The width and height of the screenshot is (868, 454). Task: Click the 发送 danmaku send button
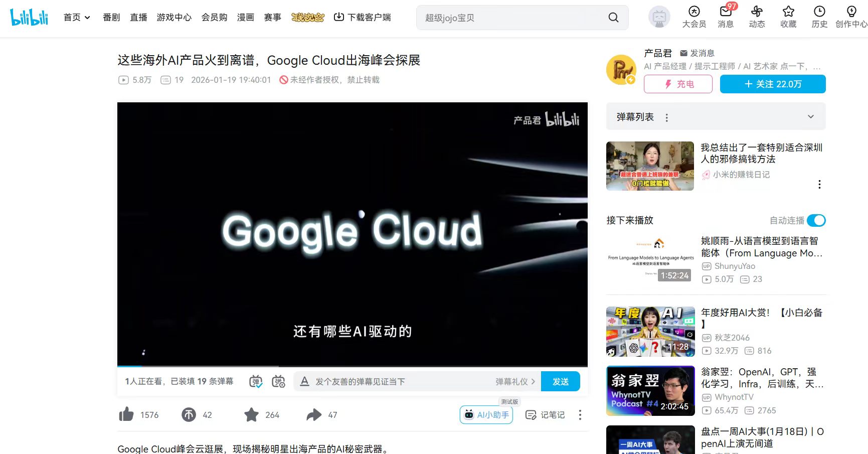pyautogui.click(x=560, y=381)
